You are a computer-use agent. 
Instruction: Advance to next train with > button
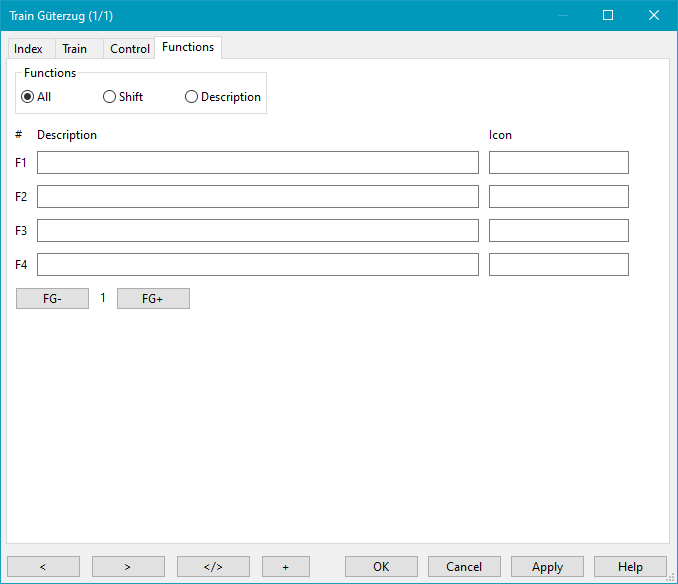(x=128, y=567)
